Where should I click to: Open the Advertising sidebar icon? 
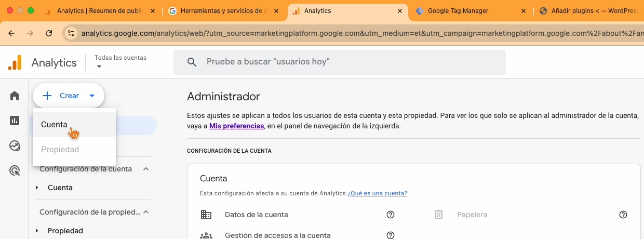15,170
